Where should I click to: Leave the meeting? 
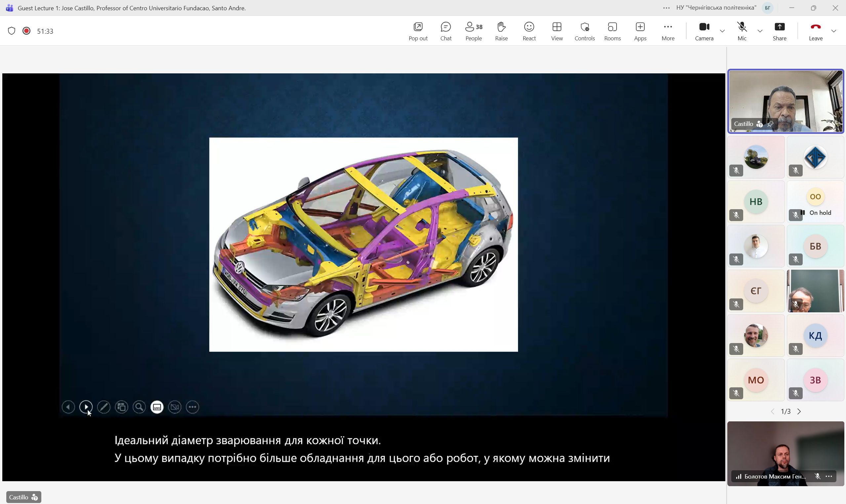[x=815, y=31]
